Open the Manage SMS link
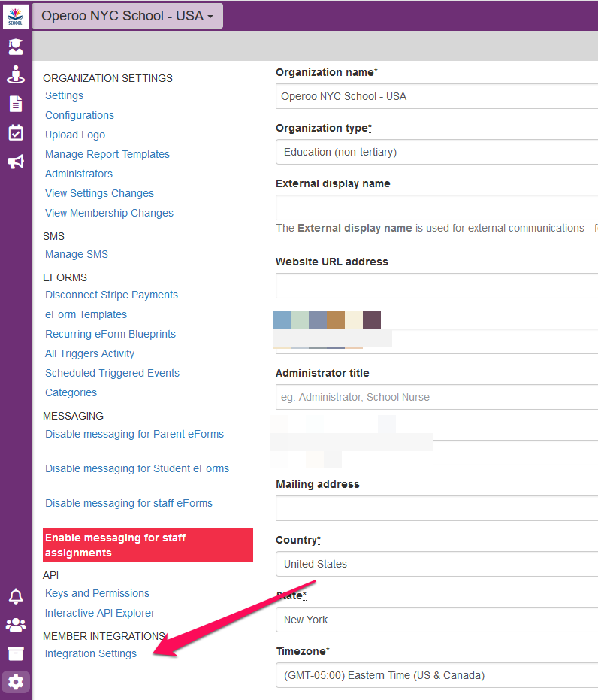Viewport: 598px width, 700px height. (77, 254)
